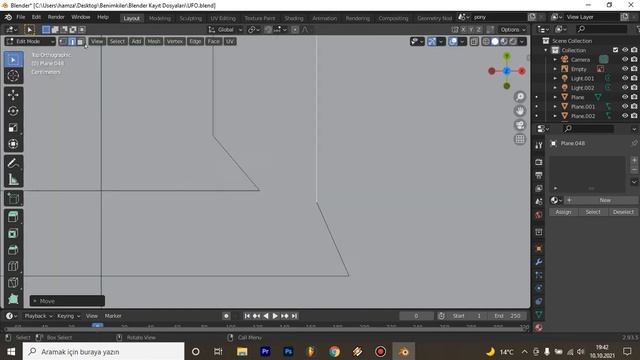Toggle X-ray view button
The width and height of the screenshot is (640, 360).
474,41
